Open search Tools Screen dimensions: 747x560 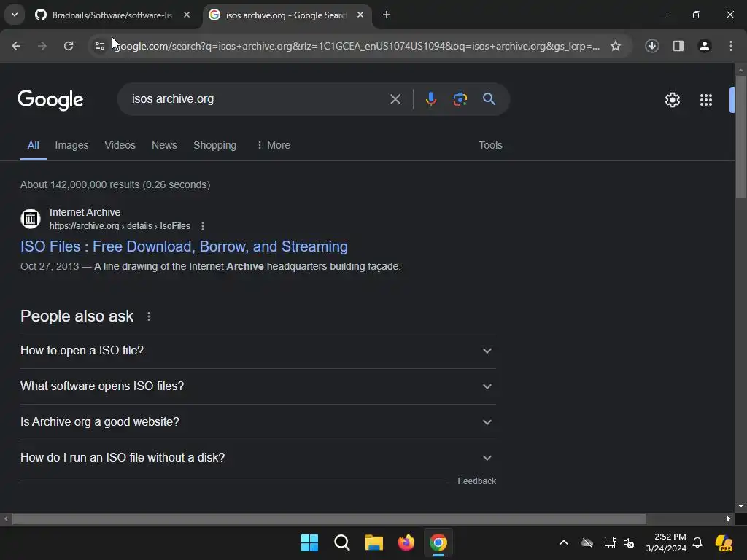pyautogui.click(x=490, y=145)
